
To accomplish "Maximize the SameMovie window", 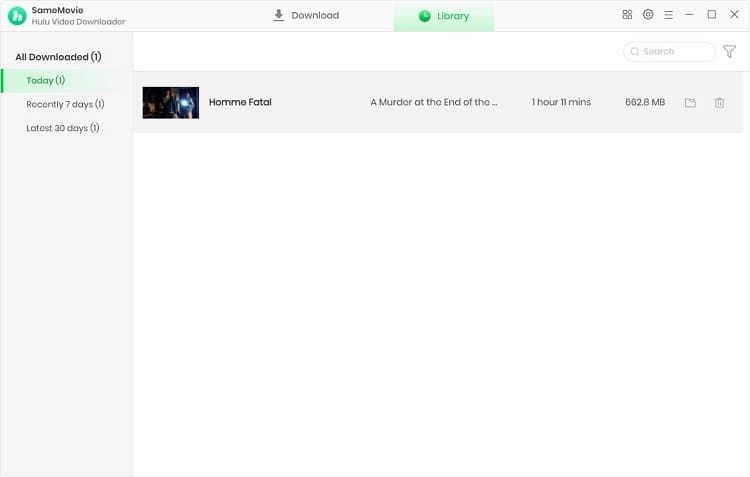I will 712,15.
